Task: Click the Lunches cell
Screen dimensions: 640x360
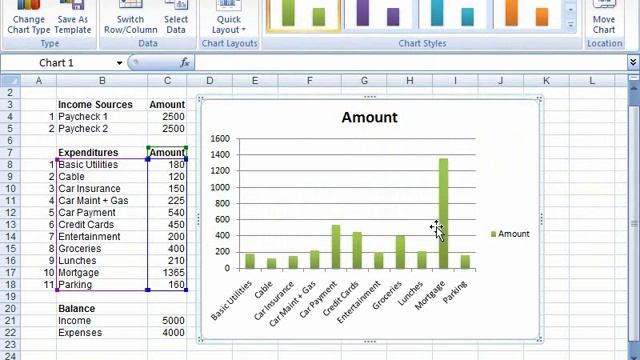Action: 102,260
